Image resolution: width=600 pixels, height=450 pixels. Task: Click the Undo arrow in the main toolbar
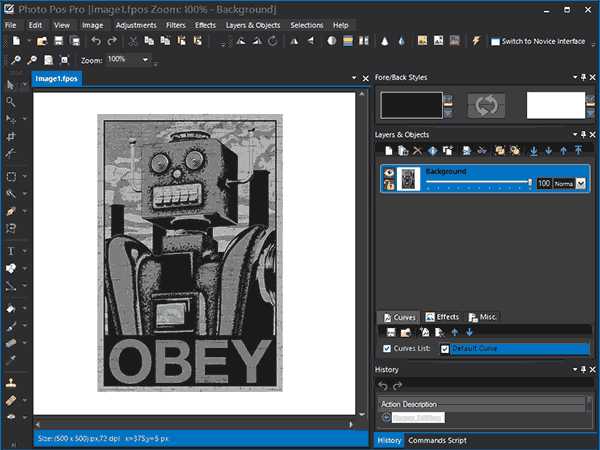pyautogui.click(x=96, y=41)
